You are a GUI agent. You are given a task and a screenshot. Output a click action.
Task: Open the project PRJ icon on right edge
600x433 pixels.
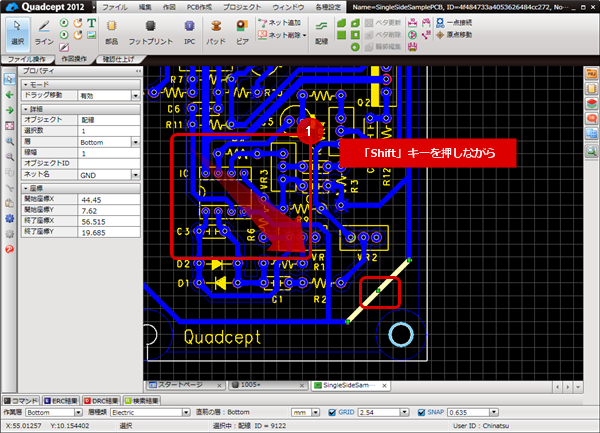click(592, 74)
